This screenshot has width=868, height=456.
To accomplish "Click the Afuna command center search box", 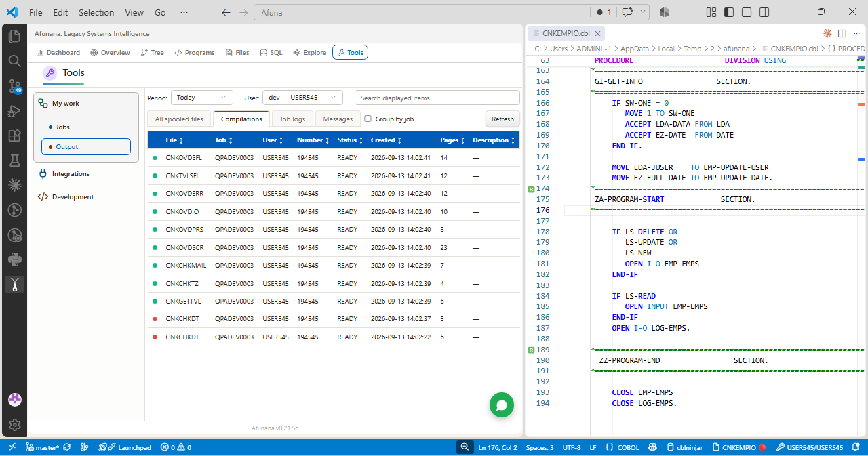I will (422, 12).
